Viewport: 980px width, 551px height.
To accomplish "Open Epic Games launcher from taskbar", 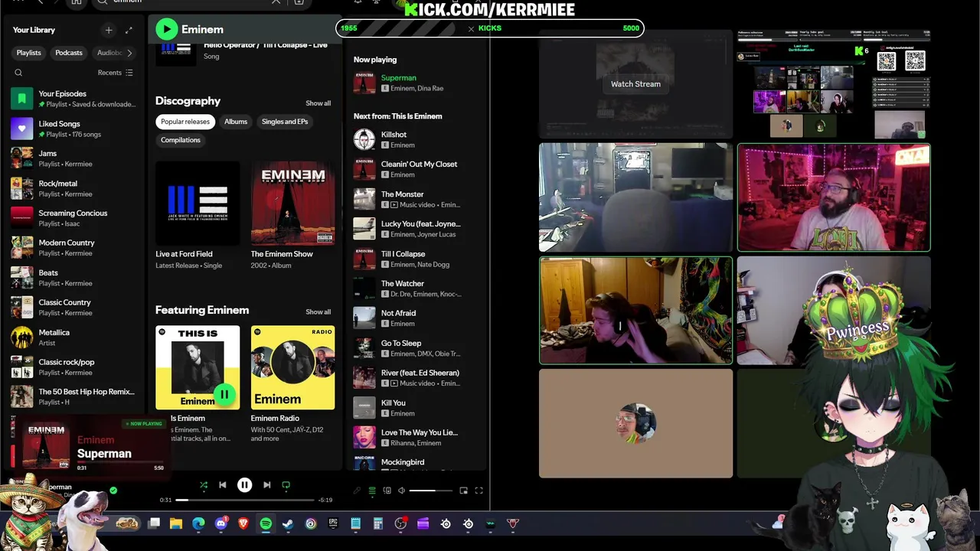I will pos(333,523).
